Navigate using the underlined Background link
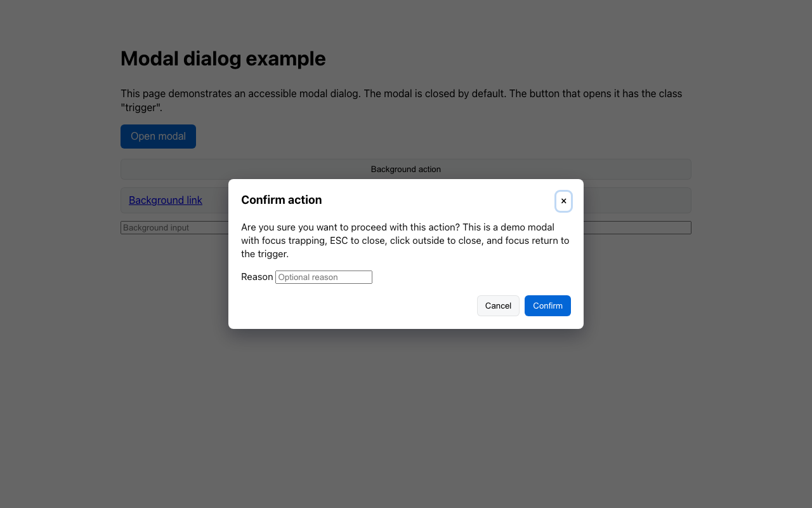Screen dimensions: 812x508 click(x=165, y=200)
